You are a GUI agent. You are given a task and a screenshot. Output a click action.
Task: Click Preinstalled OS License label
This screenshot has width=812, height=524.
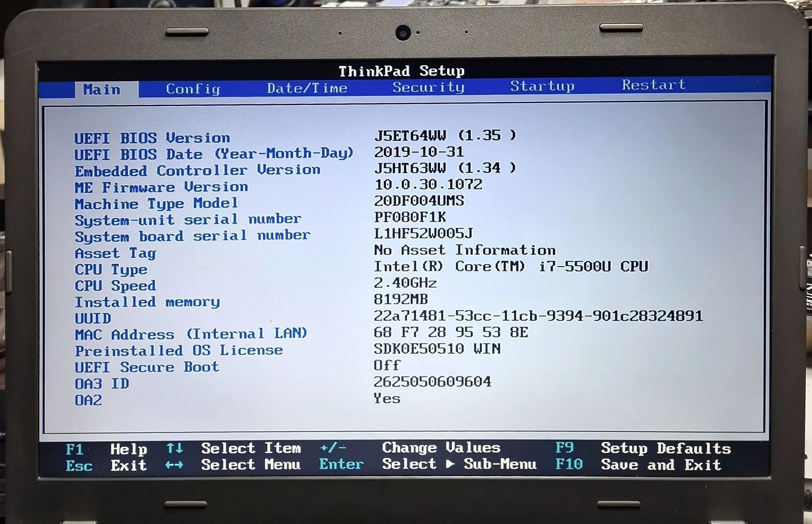179,350
